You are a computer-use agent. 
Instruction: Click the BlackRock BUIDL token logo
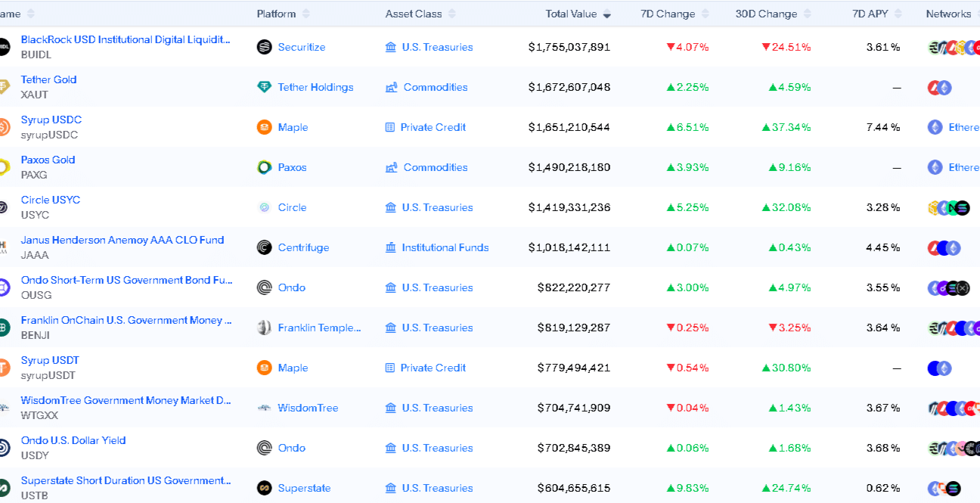tap(5, 47)
